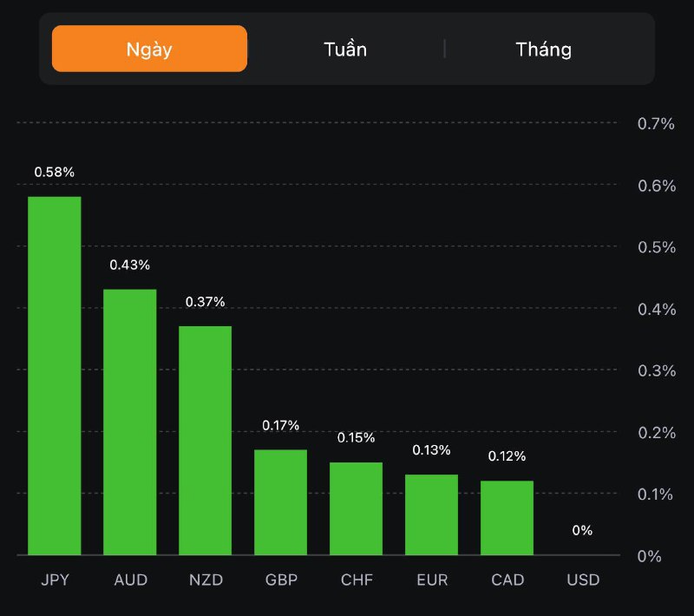Click the JPY axis label
Image resolution: width=694 pixels, height=616 pixels.
55,580
